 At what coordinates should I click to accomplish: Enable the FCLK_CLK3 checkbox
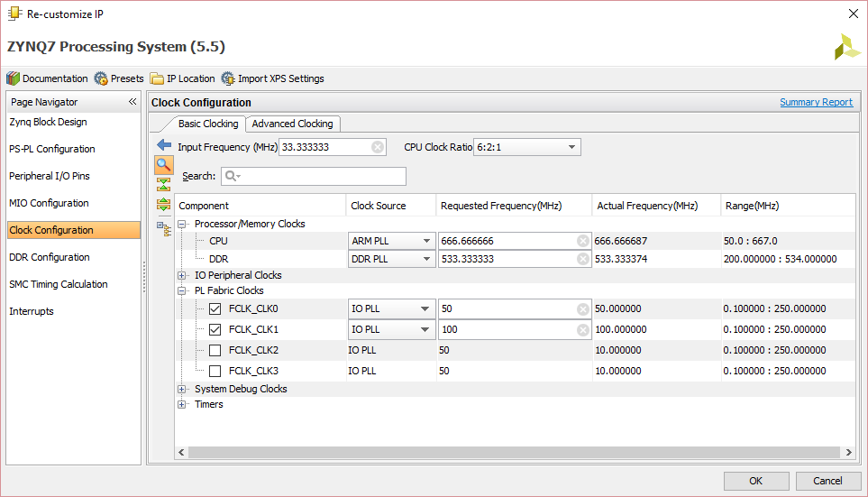(x=215, y=372)
